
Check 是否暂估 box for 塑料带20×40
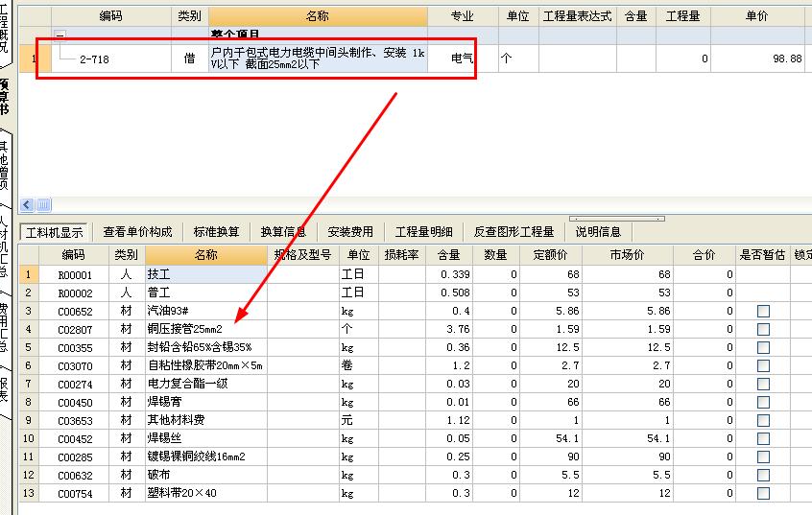tap(763, 493)
